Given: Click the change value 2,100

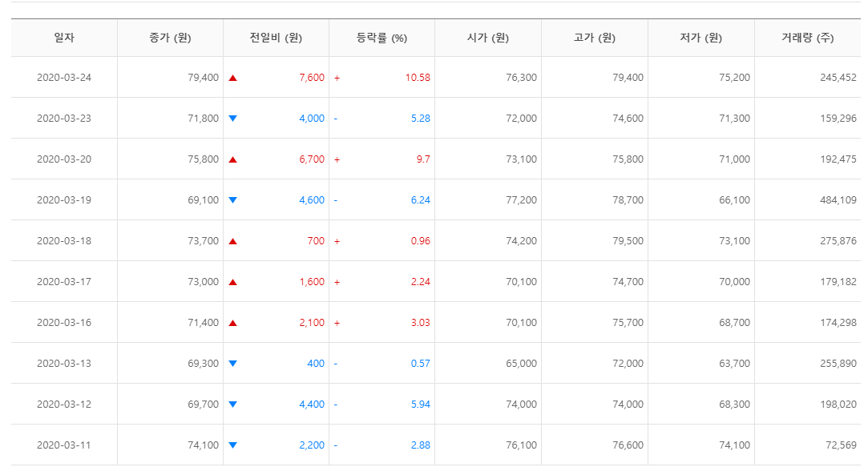Looking at the screenshot, I should (312, 323).
